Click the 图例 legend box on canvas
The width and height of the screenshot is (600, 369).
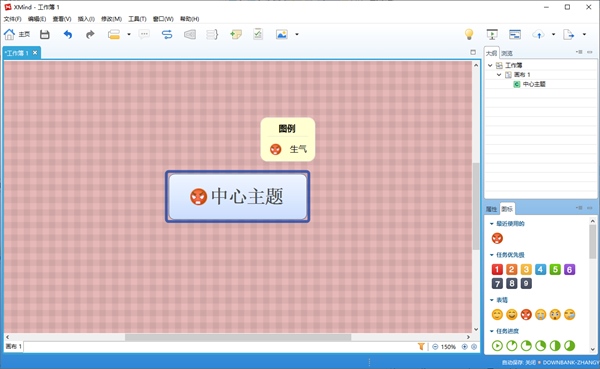287,139
